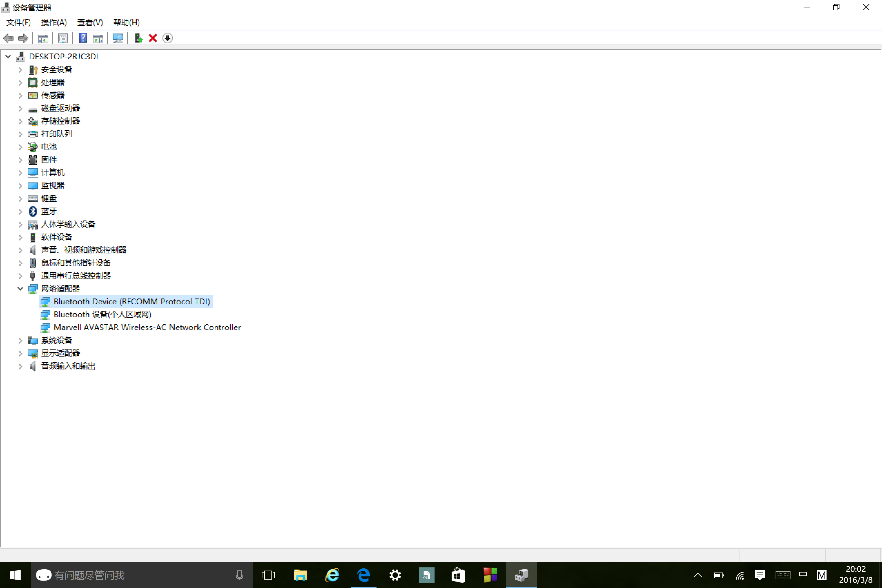The height and width of the screenshot is (588, 882).
Task: Collapse the 网络适配器 network adapters node
Action: coord(20,289)
